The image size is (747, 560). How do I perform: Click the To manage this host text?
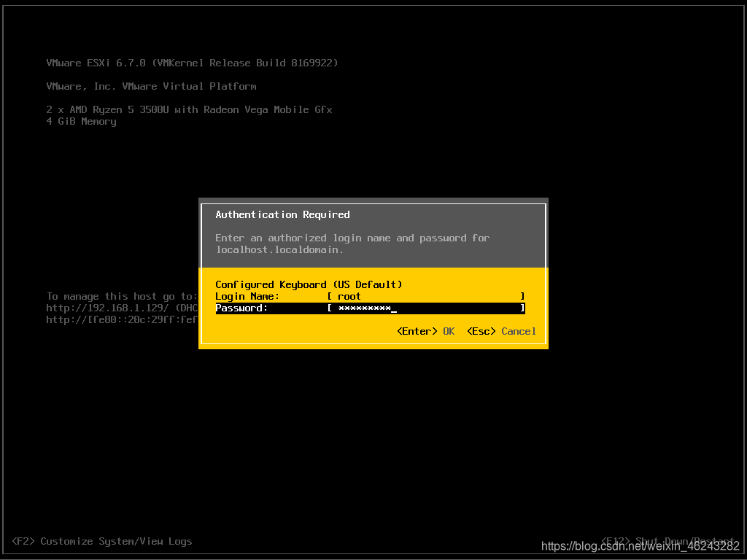pos(122,296)
